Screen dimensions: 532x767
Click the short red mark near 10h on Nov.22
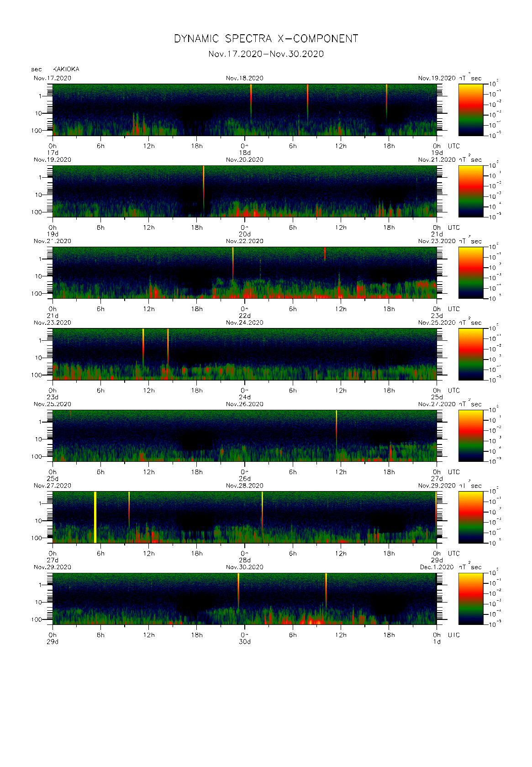click(x=325, y=254)
